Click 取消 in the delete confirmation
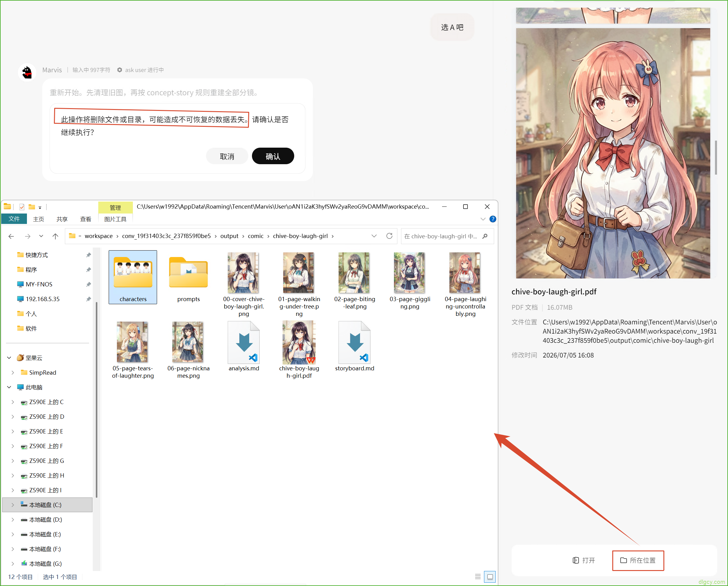The image size is (728, 586). pos(227,157)
